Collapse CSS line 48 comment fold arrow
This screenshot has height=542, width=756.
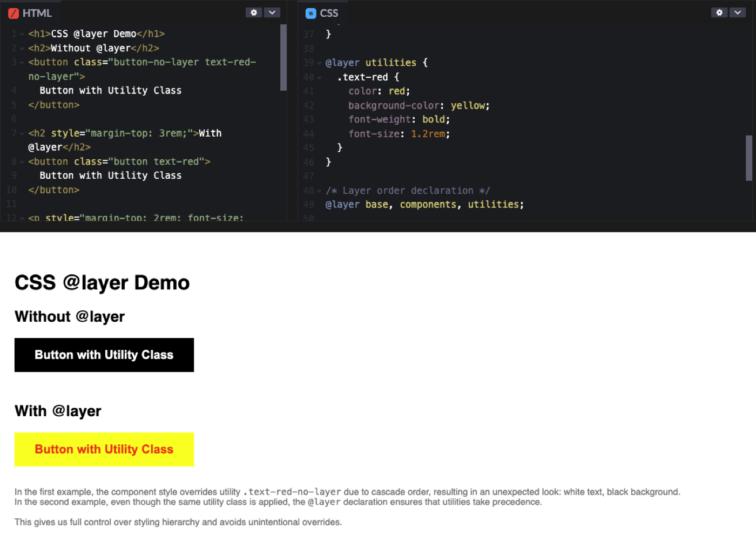pyautogui.click(x=319, y=191)
